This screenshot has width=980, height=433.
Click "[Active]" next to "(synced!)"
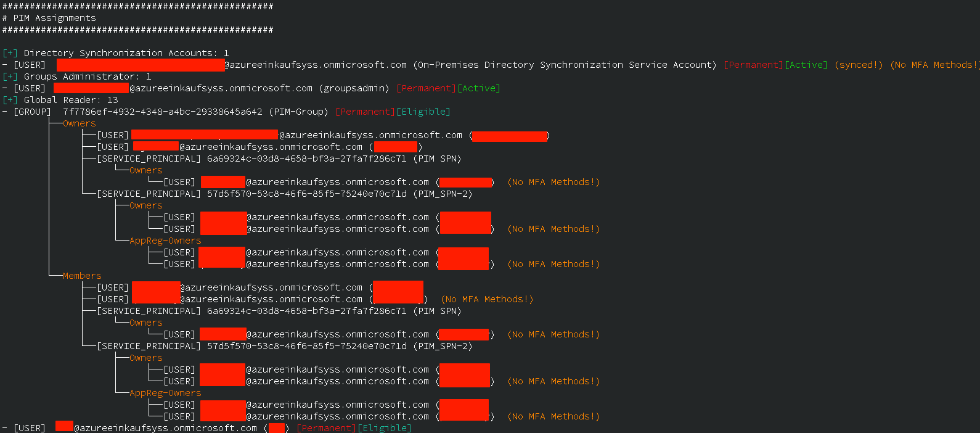click(x=806, y=65)
